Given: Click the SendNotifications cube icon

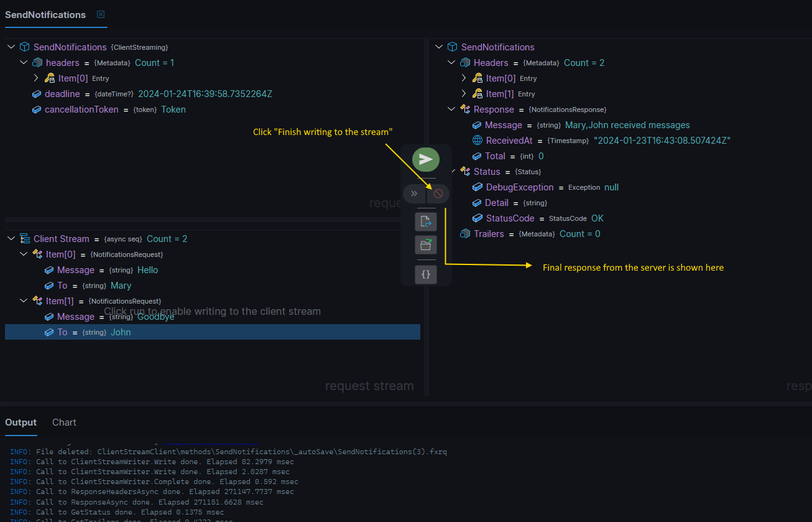Looking at the screenshot, I should point(24,46).
